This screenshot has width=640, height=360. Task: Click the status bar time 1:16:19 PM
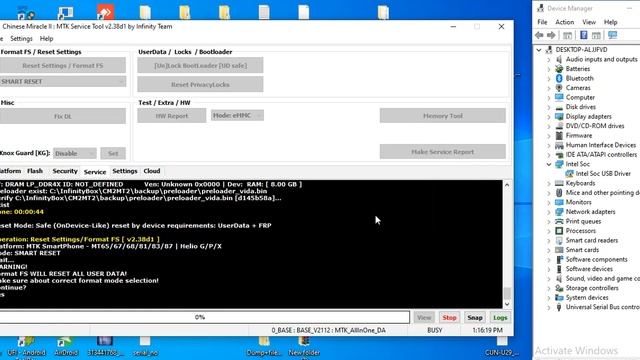point(487,330)
